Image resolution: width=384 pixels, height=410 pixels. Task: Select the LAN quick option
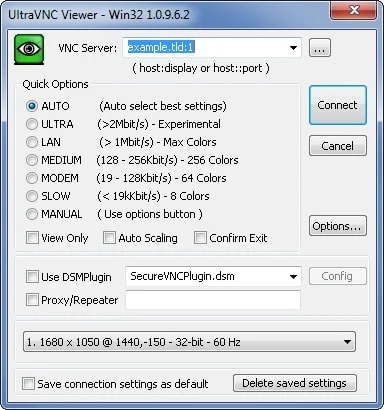click(x=32, y=142)
